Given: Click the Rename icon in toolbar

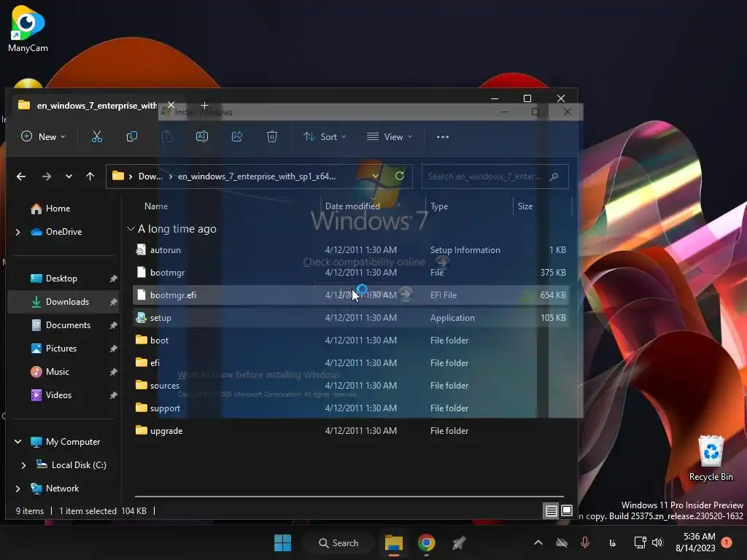Looking at the screenshot, I should [202, 137].
